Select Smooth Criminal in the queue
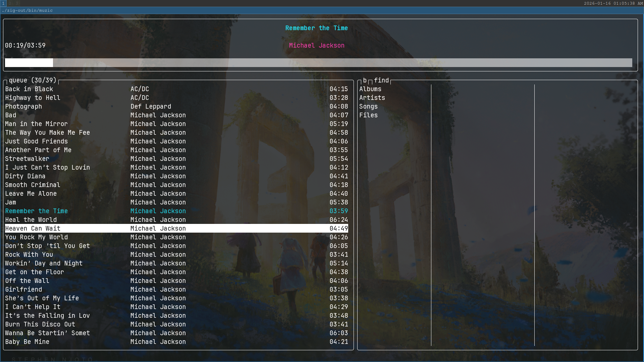The width and height of the screenshot is (644, 362). (33, 185)
